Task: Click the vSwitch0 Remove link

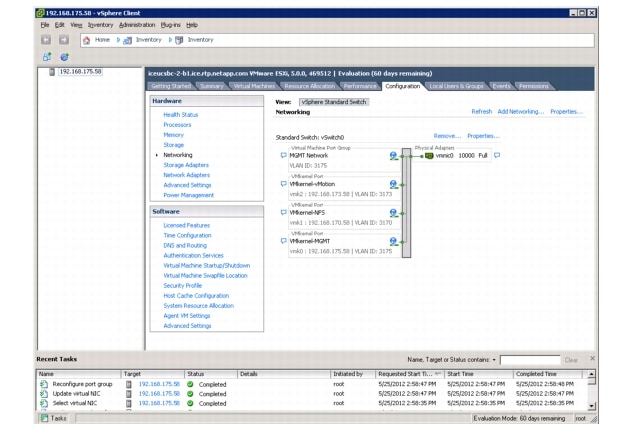Action: click(x=447, y=136)
